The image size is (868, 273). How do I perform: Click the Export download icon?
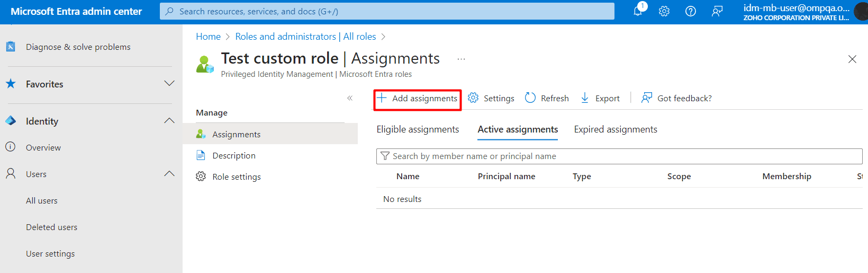585,98
